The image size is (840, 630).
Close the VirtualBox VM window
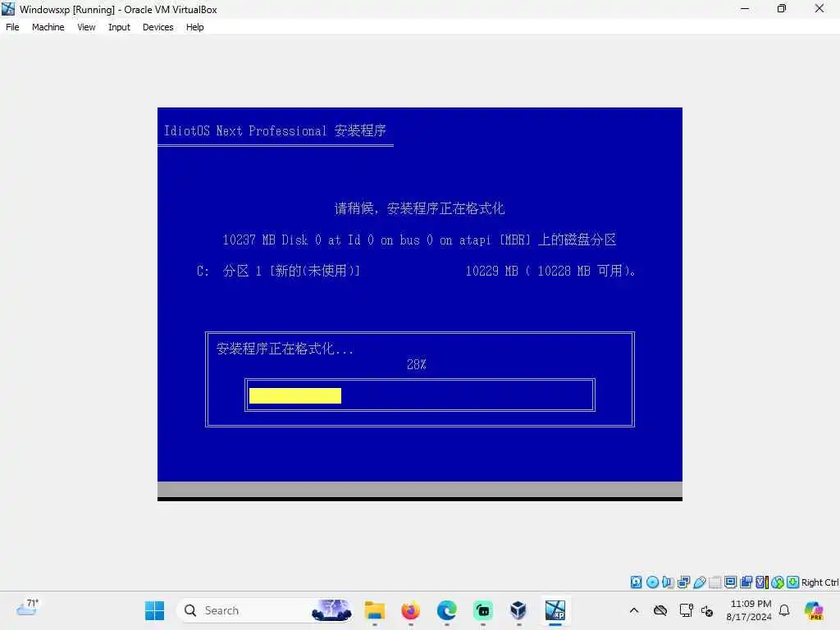(x=819, y=8)
